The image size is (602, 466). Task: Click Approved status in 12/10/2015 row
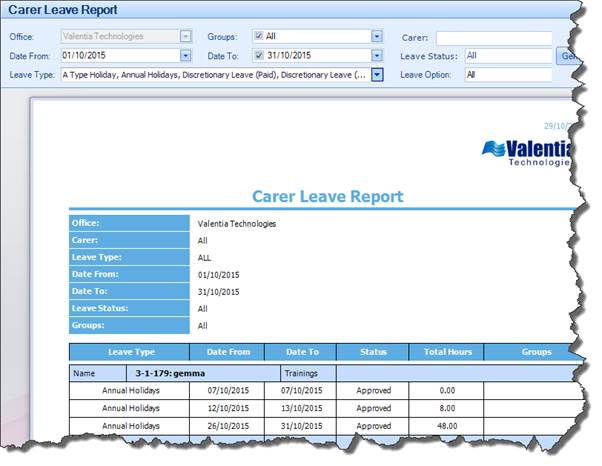tap(374, 408)
